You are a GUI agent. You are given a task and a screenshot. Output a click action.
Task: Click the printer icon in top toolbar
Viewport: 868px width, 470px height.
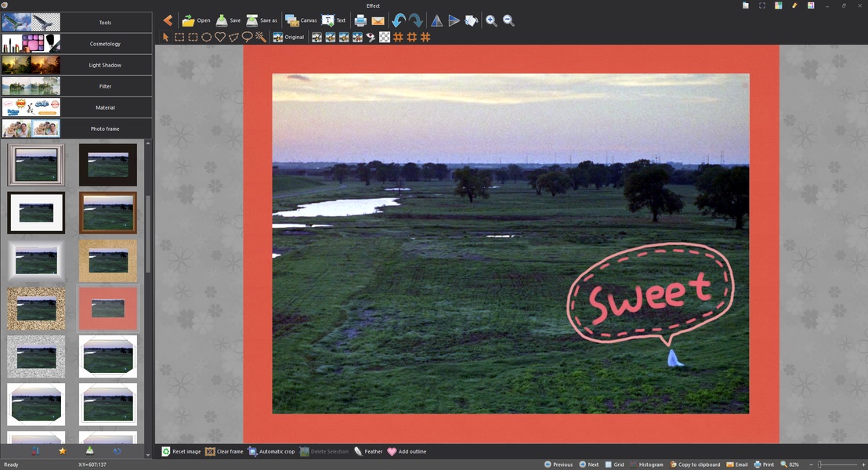(360, 20)
